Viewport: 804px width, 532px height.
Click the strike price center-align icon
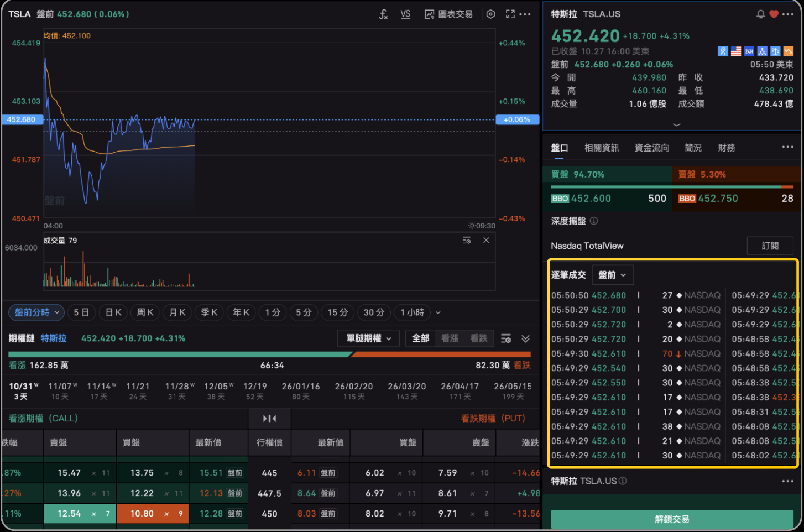[269, 419]
